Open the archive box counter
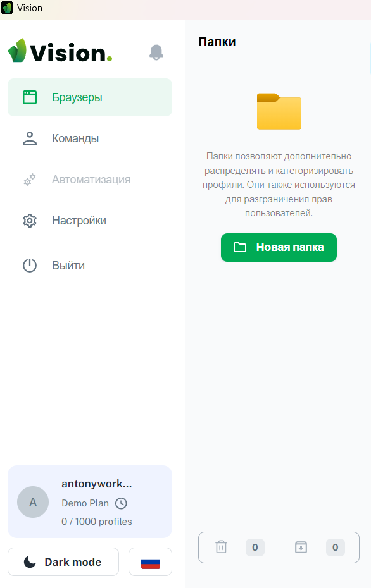The width and height of the screenshot is (371, 588). point(319,547)
